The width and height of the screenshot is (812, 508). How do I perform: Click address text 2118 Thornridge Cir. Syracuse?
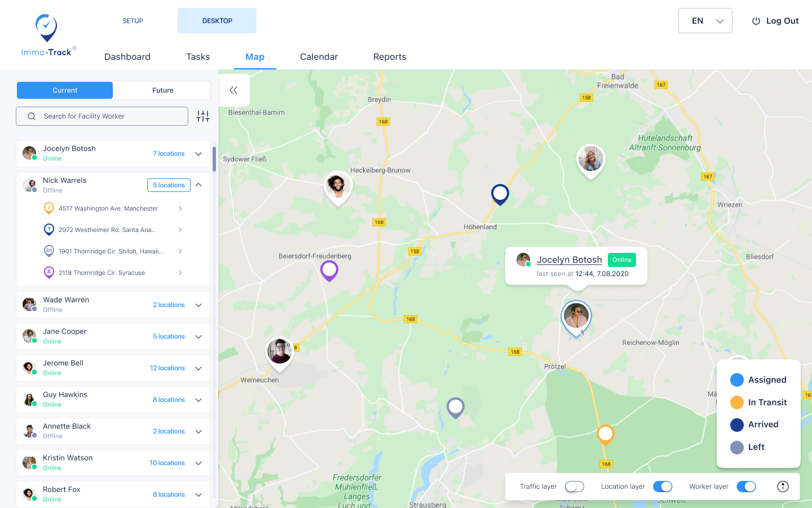coord(101,273)
